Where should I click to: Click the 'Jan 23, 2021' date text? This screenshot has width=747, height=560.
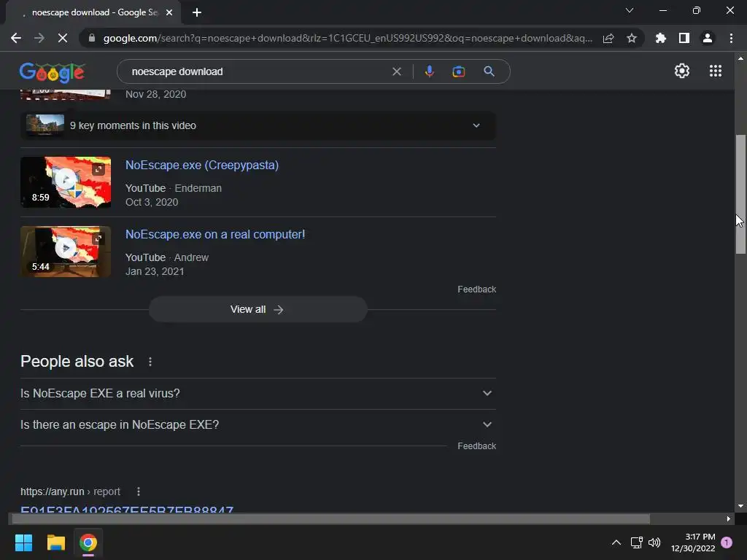(x=155, y=271)
